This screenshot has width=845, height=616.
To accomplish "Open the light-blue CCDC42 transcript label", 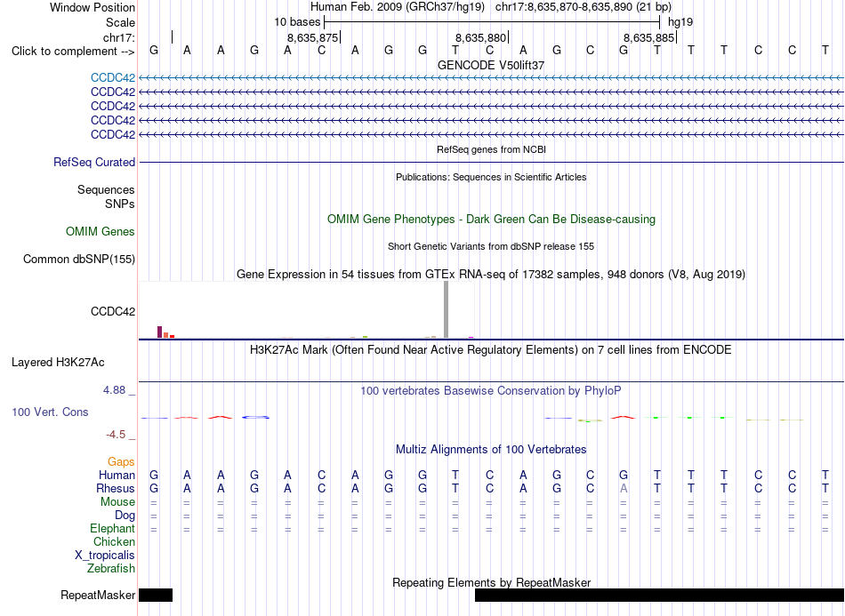I will click(x=113, y=77).
